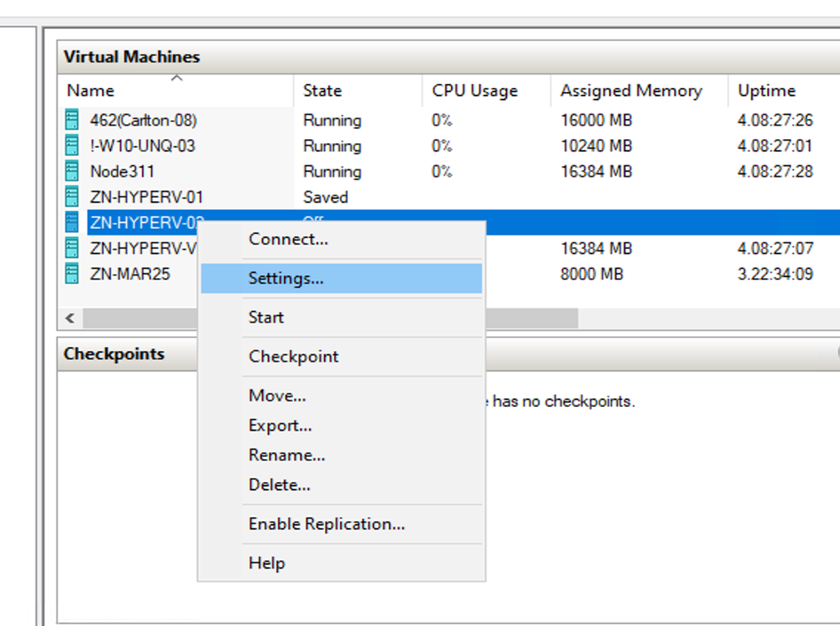Select Export... in the context menu
The height and width of the screenshot is (626, 840).
(x=280, y=425)
